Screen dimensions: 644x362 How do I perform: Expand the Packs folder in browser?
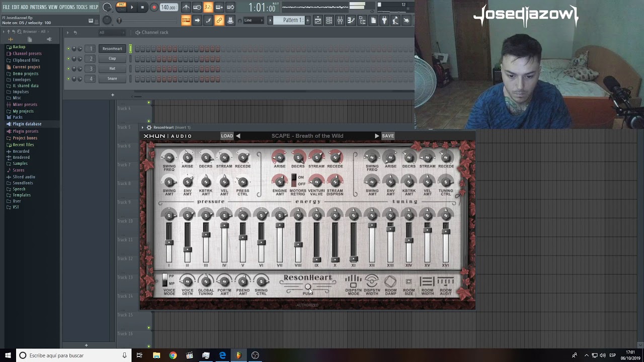click(14, 117)
